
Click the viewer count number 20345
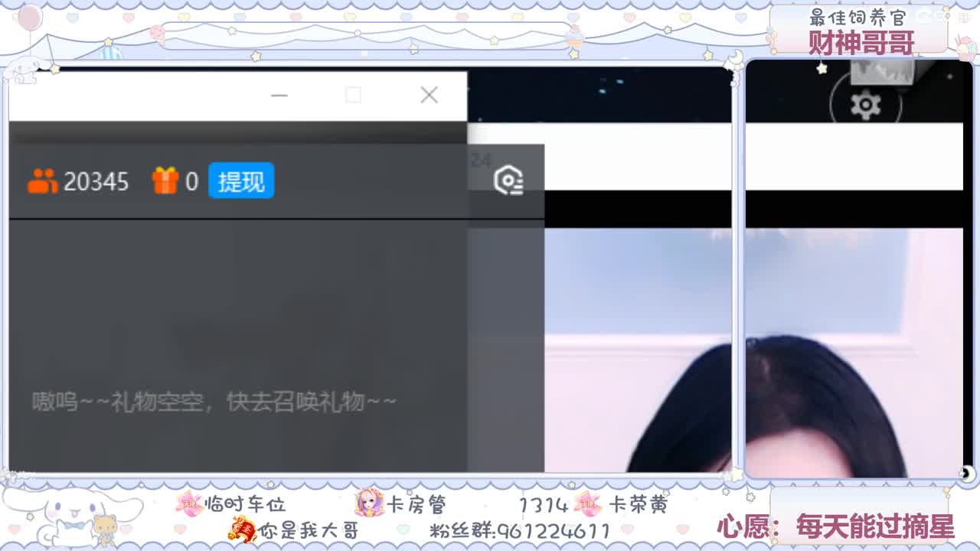96,181
